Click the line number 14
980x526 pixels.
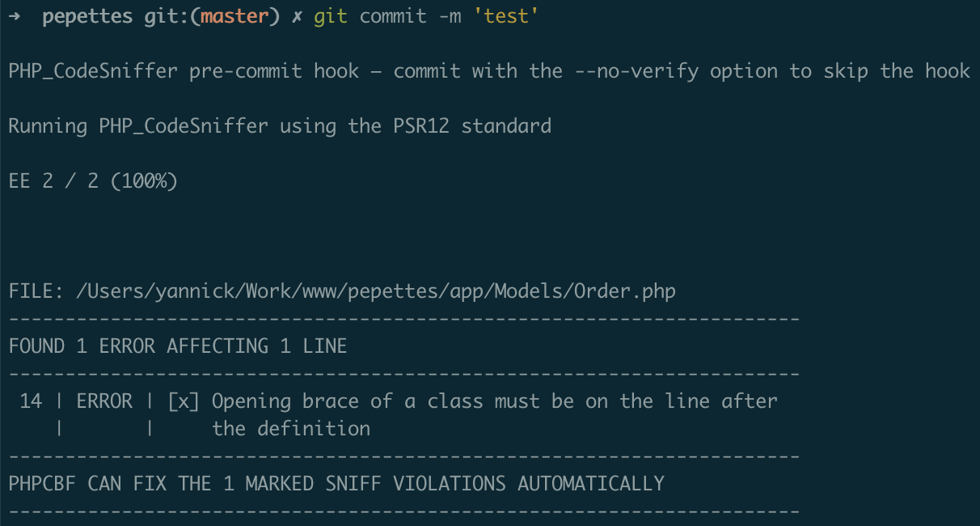tap(31, 401)
